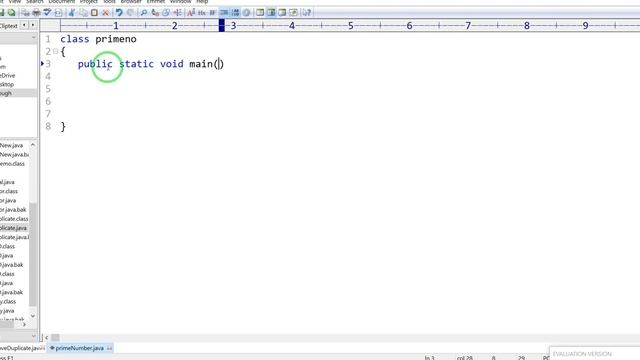The image size is (640, 360).
Task: Click line number 5 in the gutter
Action: point(48,89)
